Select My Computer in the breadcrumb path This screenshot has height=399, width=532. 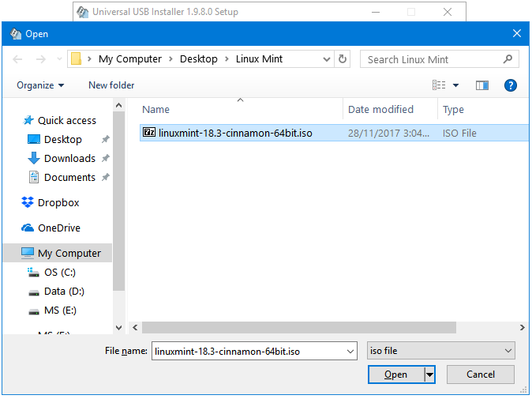click(130, 58)
